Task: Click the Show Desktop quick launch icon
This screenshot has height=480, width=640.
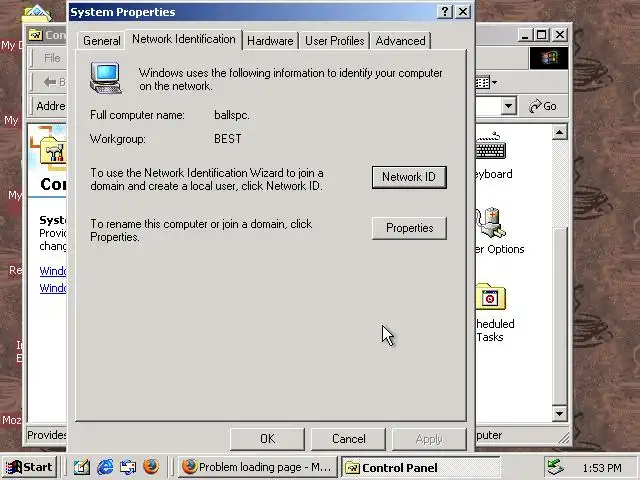Action: coord(82,467)
